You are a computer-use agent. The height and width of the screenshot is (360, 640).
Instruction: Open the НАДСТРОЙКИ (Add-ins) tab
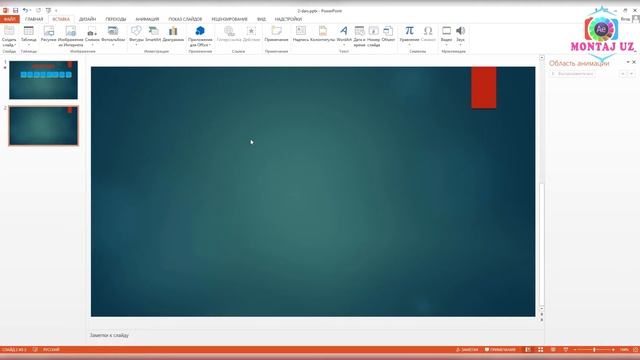tap(288, 19)
